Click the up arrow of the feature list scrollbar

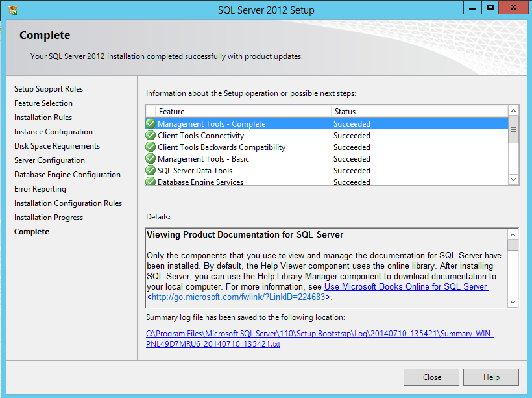coord(514,111)
